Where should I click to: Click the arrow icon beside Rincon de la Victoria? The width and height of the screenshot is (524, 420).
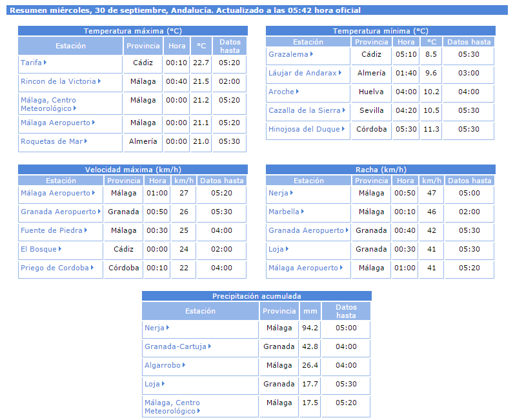(99, 82)
